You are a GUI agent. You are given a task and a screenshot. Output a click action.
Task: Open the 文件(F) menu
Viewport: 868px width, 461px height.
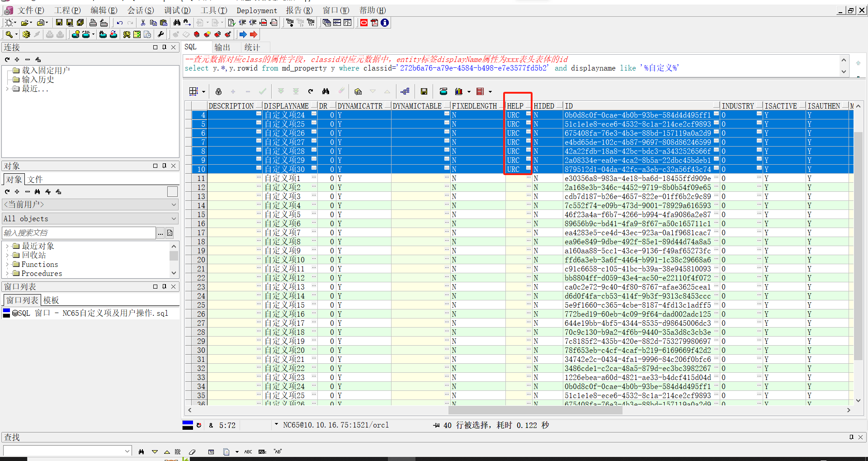31,10
